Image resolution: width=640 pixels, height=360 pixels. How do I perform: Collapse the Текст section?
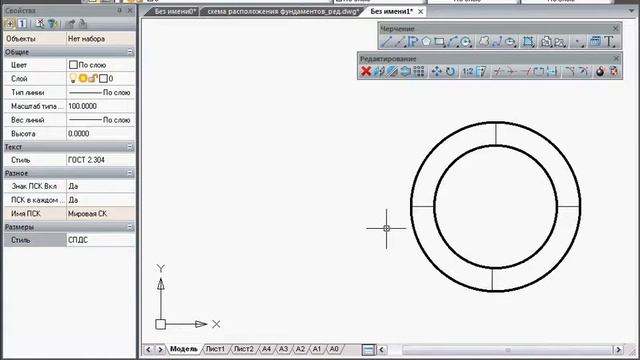[x=130, y=147]
